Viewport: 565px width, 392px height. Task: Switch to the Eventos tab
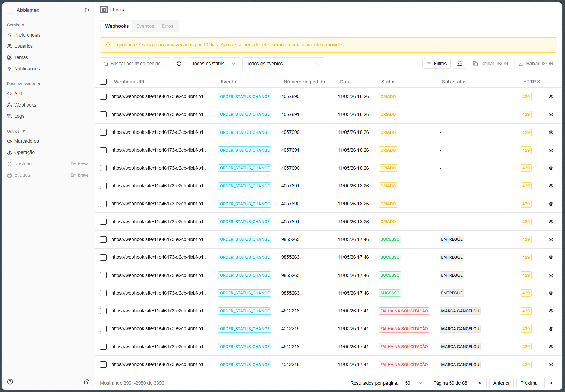(x=145, y=26)
